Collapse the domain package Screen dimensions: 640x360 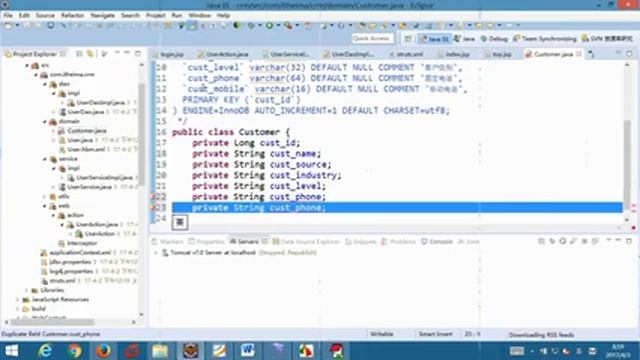pyautogui.click(x=45, y=121)
